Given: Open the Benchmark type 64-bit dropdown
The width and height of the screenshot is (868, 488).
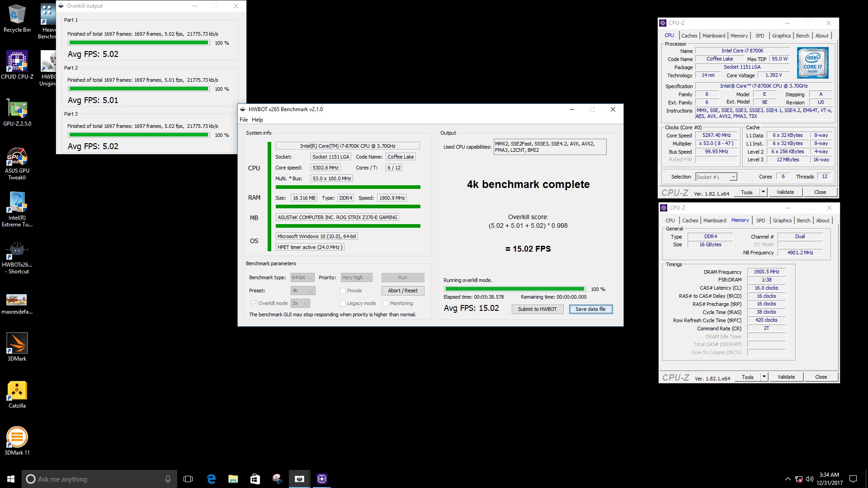Looking at the screenshot, I should point(303,277).
